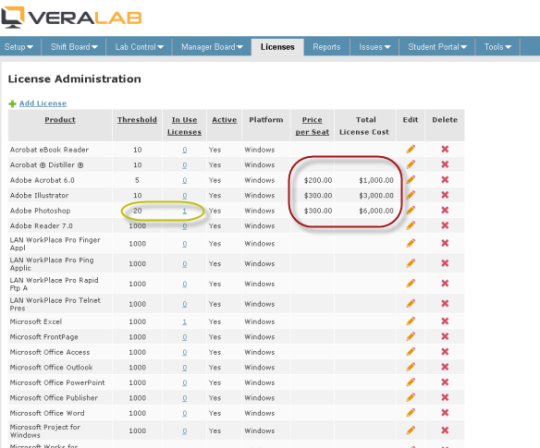Screen dimensions: 540x448
Task: Open the Tools dropdown menu
Action: point(498,47)
